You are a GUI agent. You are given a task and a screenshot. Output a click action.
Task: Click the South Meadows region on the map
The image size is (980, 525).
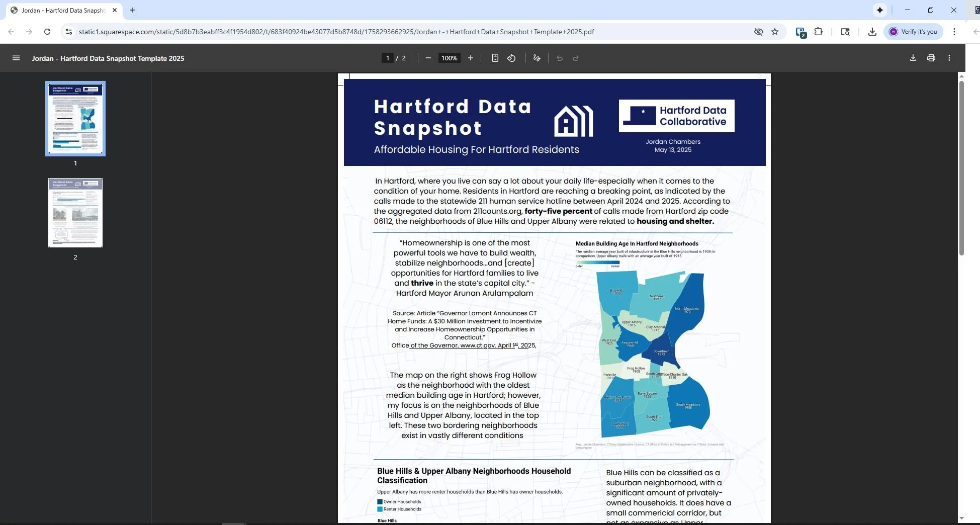[688, 405]
